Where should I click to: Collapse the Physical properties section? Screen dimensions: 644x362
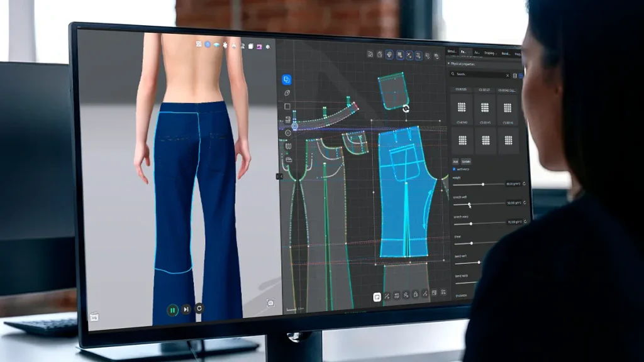[x=448, y=63]
